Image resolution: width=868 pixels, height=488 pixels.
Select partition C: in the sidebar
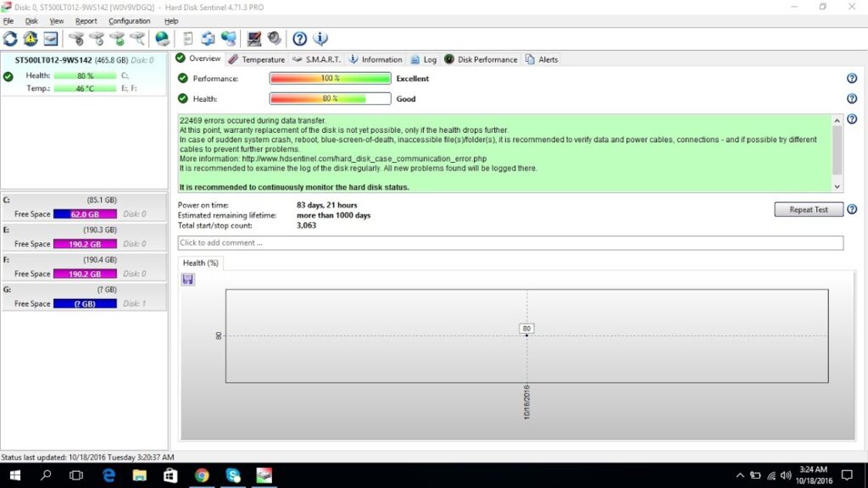click(x=85, y=207)
